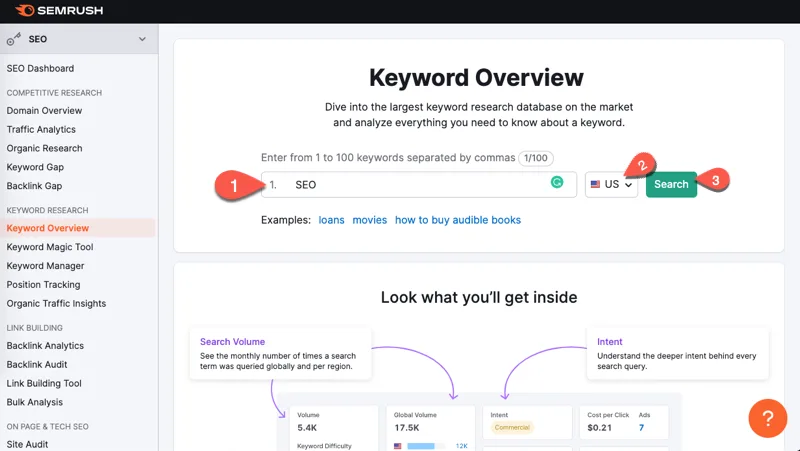The height and width of the screenshot is (451, 800).
Task: Open the US country database dropdown
Action: pos(611,184)
